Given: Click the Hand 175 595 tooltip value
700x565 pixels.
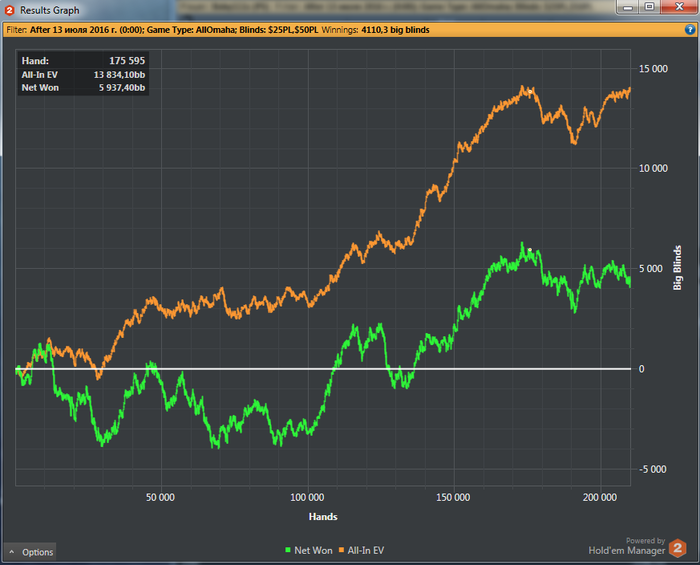Looking at the screenshot, I should (127, 61).
